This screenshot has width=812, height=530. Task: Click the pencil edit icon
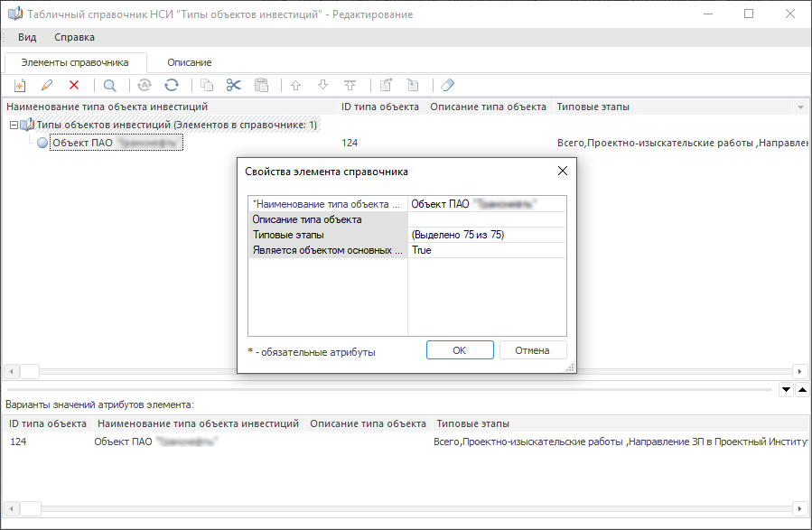pos(47,86)
